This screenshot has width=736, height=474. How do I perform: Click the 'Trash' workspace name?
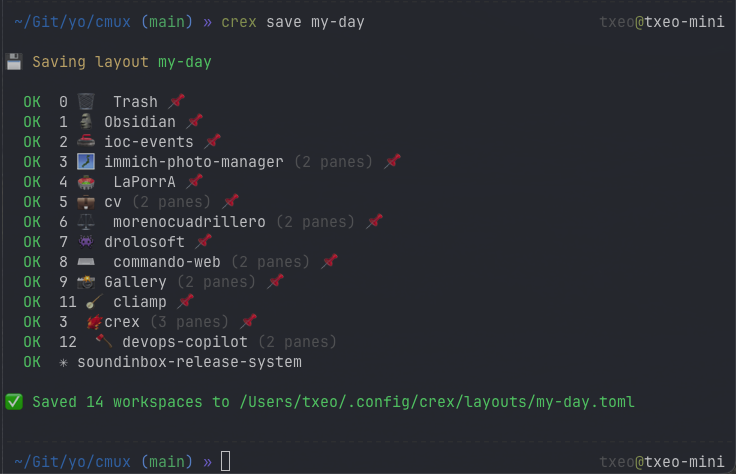click(x=136, y=102)
